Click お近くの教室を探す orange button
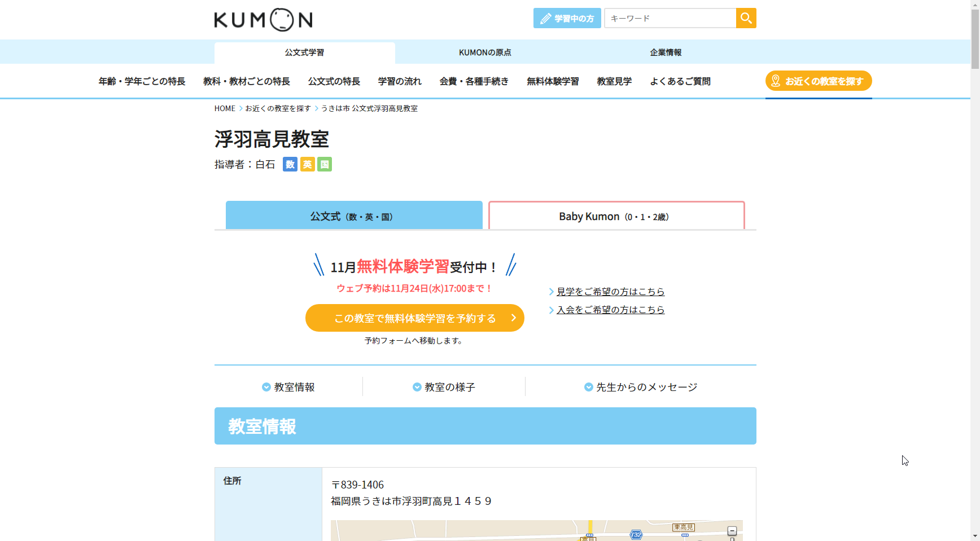980x541 pixels. (x=819, y=81)
